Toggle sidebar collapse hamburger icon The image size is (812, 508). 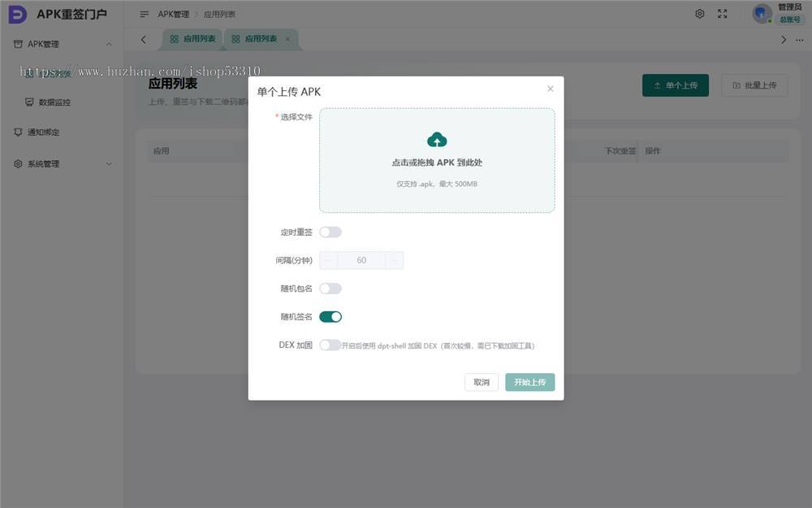pyautogui.click(x=144, y=14)
